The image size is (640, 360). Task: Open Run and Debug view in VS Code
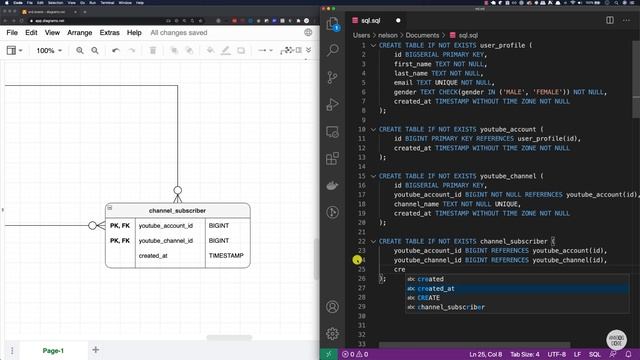click(x=333, y=104)
